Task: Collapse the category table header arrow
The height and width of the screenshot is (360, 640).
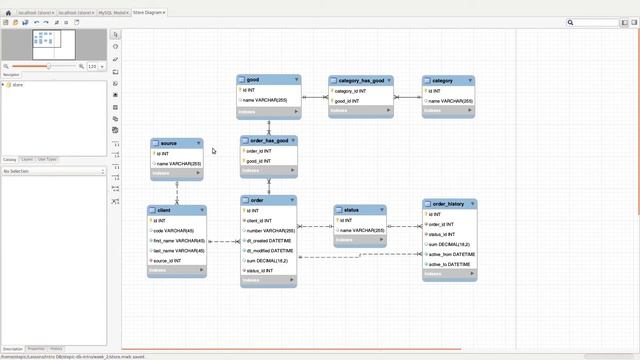Action: click(470, 80)
